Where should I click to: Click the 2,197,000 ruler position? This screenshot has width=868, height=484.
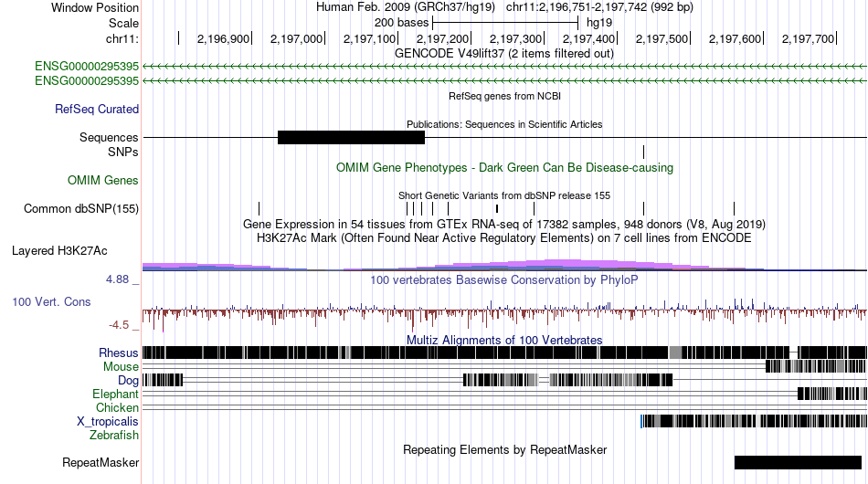(x=296, y=38)
